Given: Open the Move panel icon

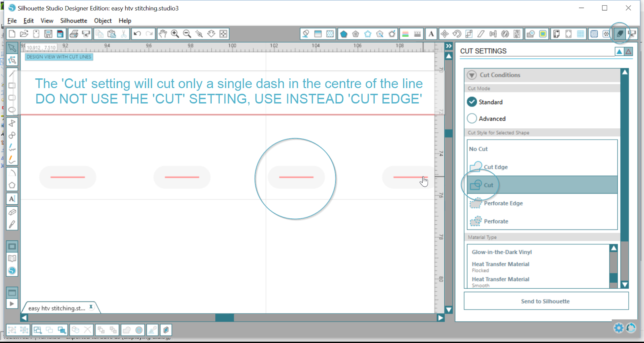Looking at the screenshot, I should pos(445,34).
